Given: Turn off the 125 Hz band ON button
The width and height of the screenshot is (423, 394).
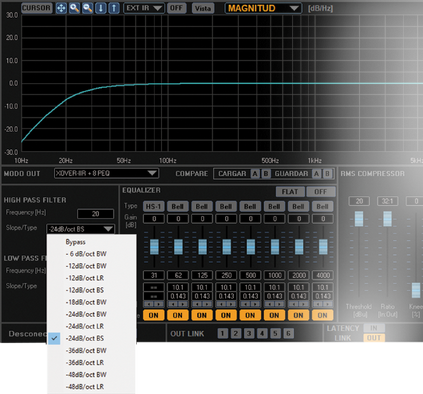Looking at the screenshot, I should [x=202, y=315].
